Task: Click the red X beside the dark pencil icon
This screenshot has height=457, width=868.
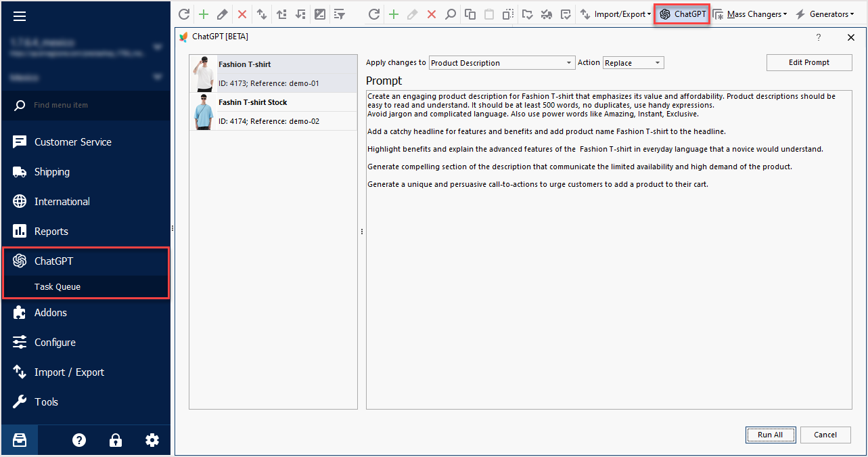Action: point(242,14)
